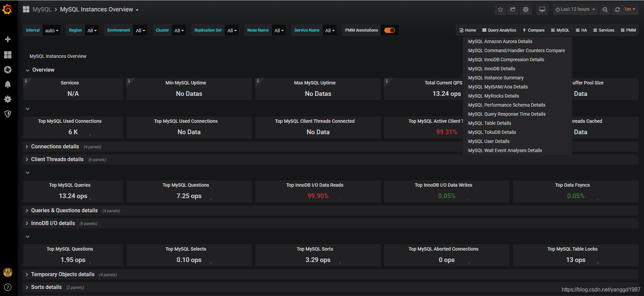Open the Last 12 hours time picker
Screen dimensions: 644x296
[575, 9]
